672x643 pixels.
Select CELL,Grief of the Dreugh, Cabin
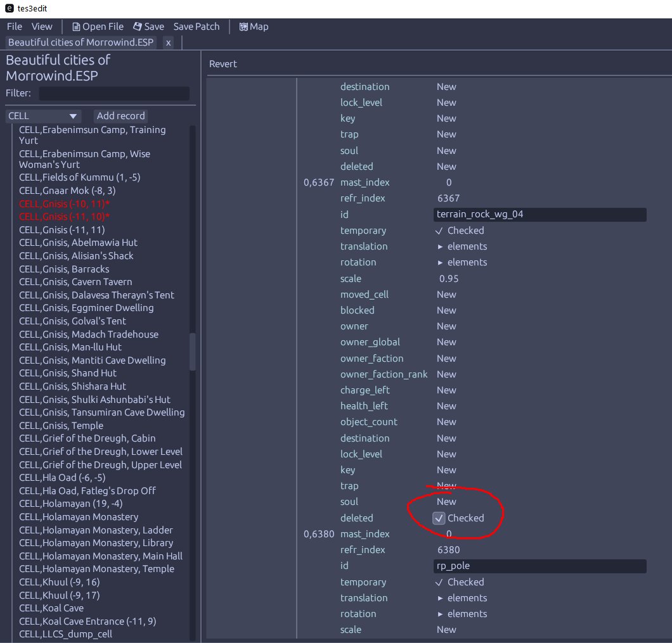click(x=87, y=438)
